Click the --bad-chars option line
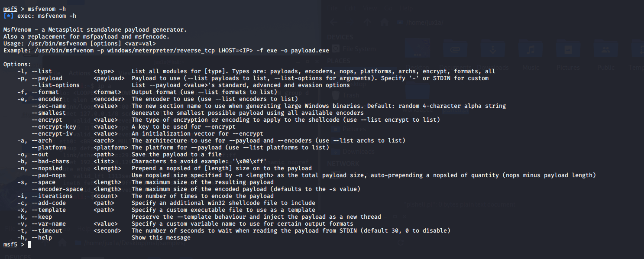 click(x=142, y=162)
